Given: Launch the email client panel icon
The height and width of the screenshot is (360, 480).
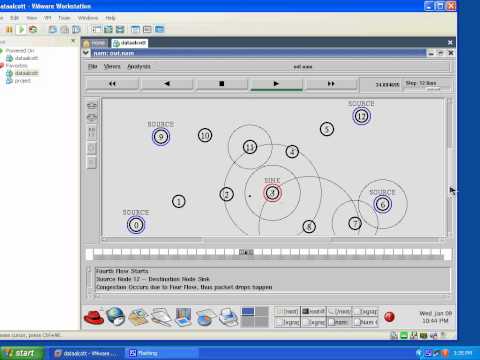Looking at the screenshot, I should click(138, 317).
